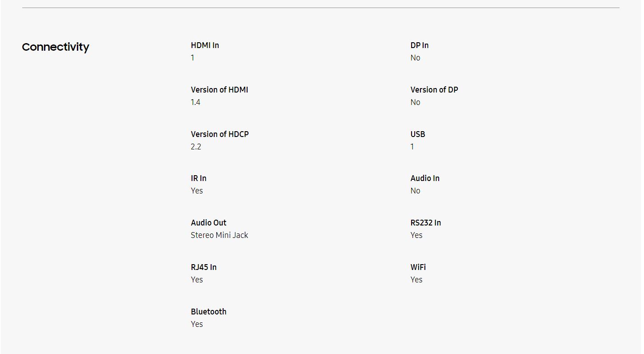
Task: Click the Version of DP label
Action: point(434,90)
